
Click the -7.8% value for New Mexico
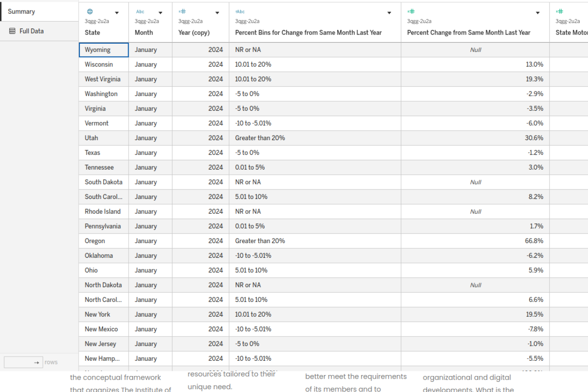(535, 329)
